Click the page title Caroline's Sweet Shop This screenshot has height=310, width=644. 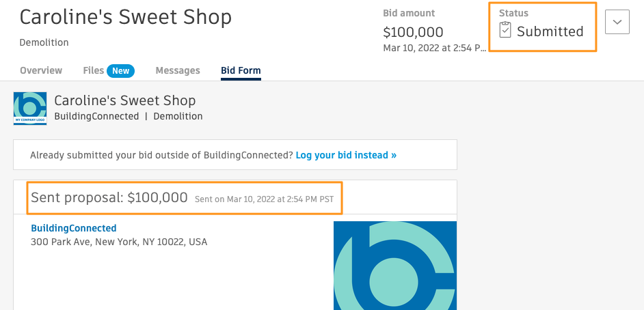126,17
